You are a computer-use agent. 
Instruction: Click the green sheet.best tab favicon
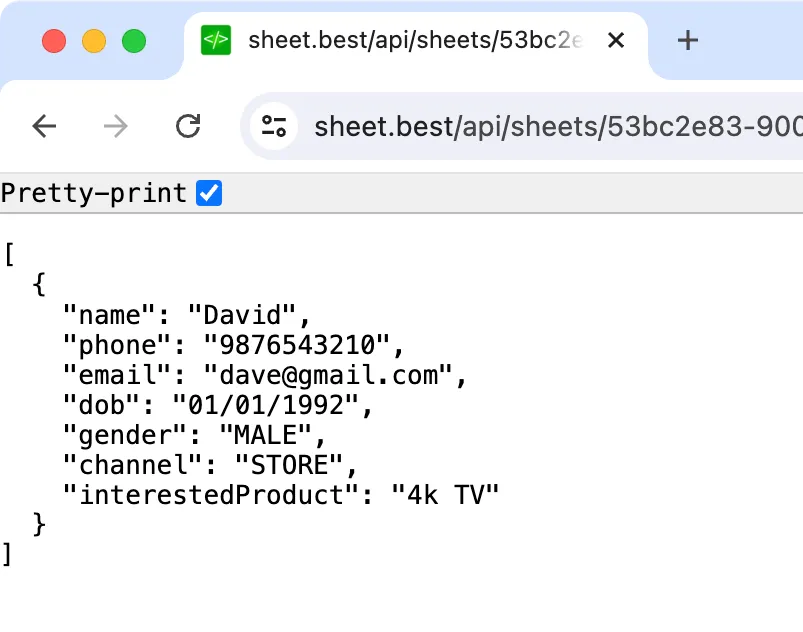(x=216, y=40)
